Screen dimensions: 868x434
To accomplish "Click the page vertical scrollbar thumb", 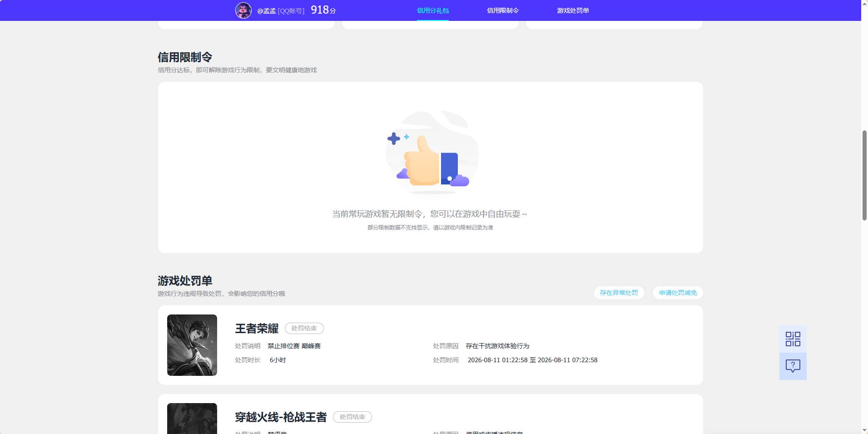I will coord(864,175).
